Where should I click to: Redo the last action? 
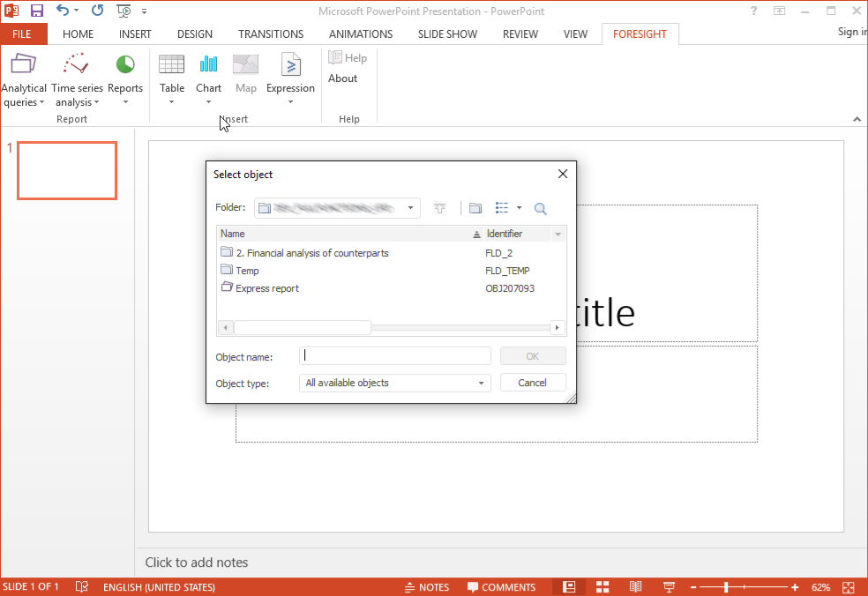click(x=97, y=11)
